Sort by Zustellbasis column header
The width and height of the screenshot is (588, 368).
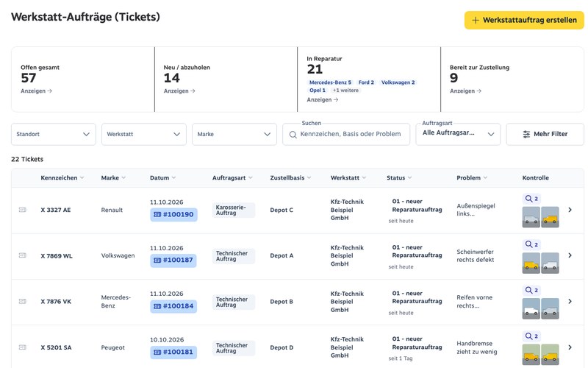(x=290, y=177)
